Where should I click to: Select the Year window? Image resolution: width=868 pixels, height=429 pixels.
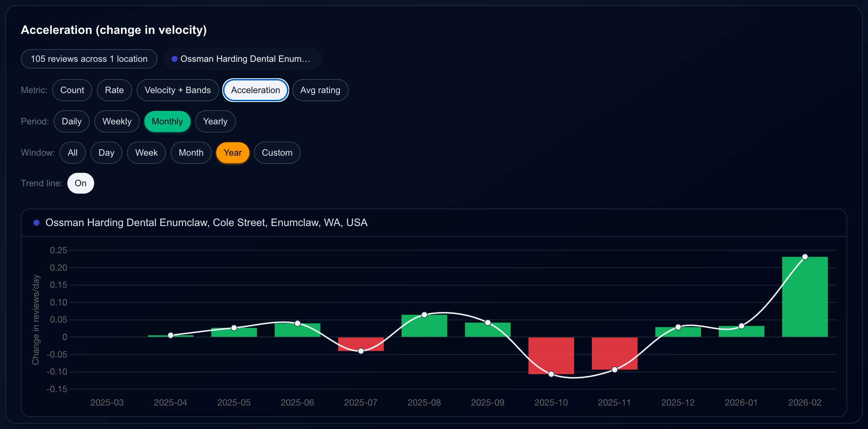pos(233,153)
